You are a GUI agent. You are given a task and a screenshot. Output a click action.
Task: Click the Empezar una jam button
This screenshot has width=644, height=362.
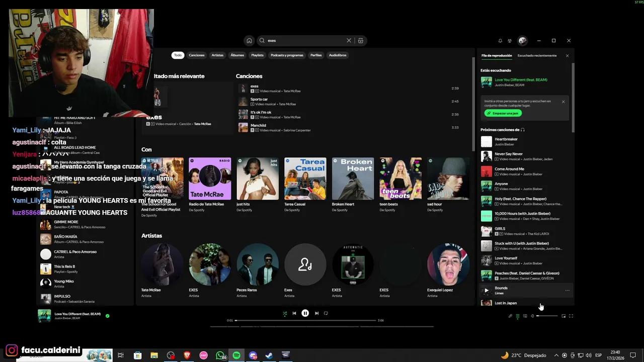(x=503, y=114)
